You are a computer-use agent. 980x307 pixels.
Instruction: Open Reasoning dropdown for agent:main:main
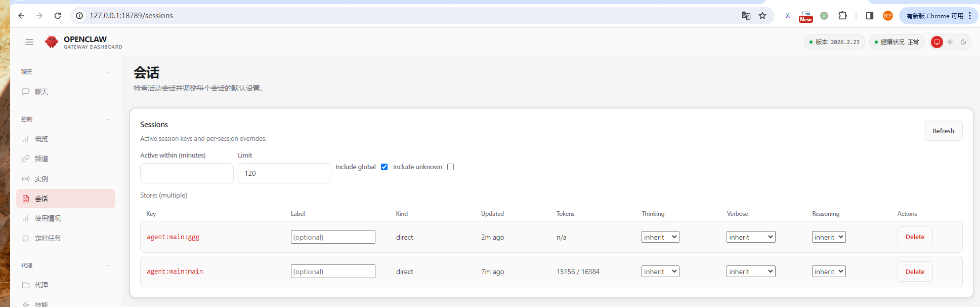click(829, 272)
